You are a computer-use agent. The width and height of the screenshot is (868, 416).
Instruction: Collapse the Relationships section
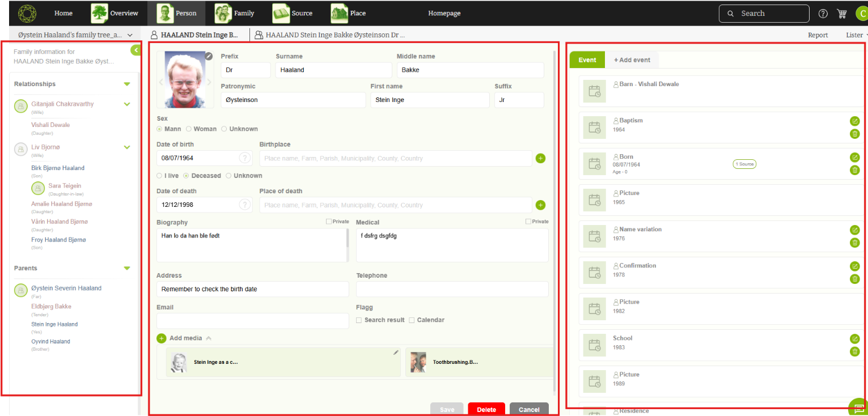point(127,84)
